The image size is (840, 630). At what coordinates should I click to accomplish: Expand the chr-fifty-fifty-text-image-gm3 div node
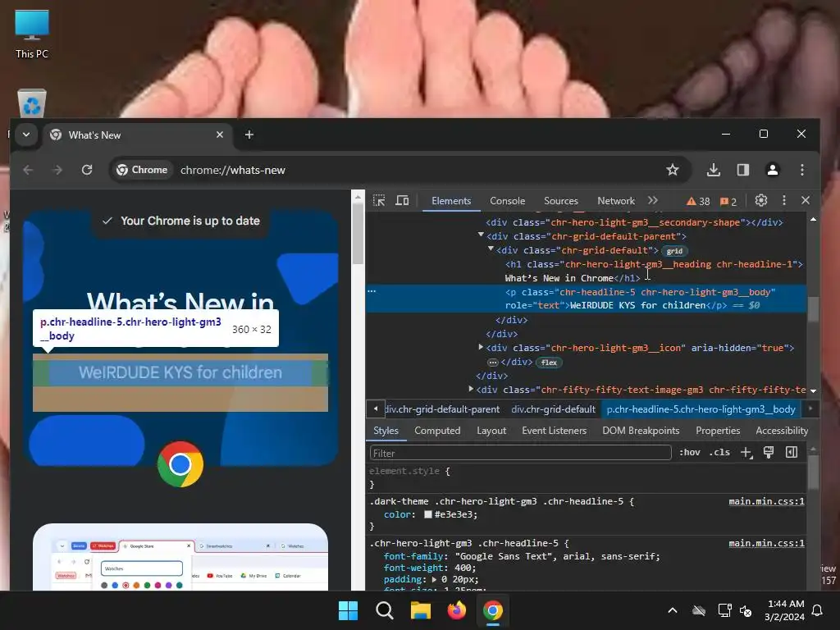[x=470, y=389]
